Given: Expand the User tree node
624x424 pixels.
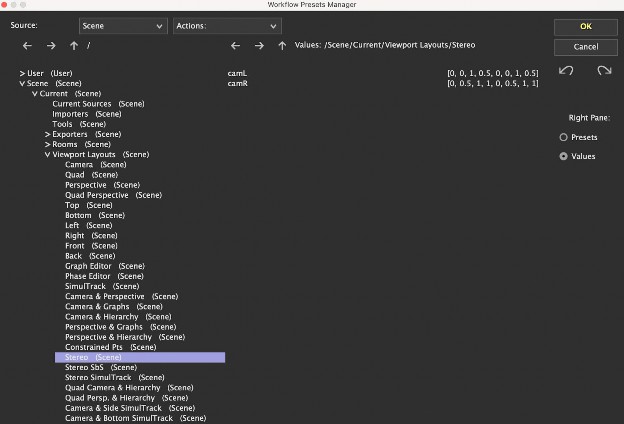Looking at the screenshot, I should [x=22, y=74].
